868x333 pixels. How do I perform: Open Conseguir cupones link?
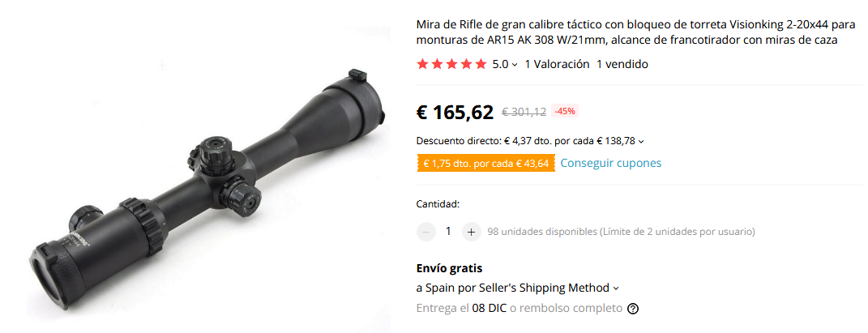point(610,163)
